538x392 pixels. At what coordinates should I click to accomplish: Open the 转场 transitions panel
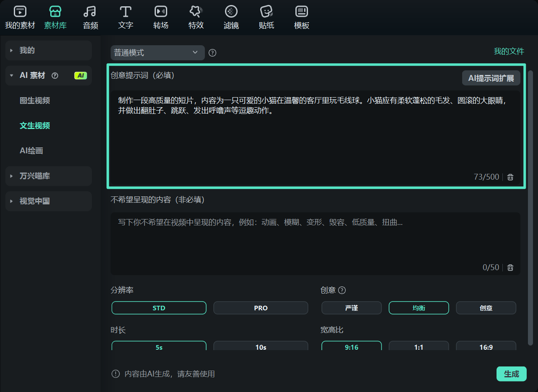(x=160, y=17)
